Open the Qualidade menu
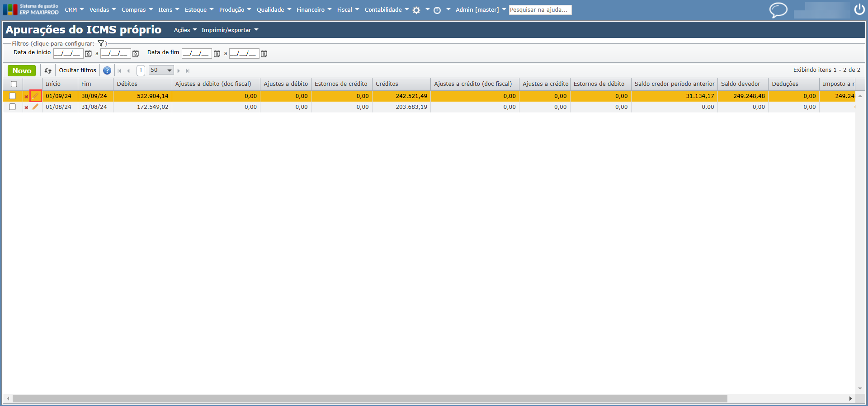Image resolution: width=868 pixels, height=406 pixels. click(x=274, y=10)
